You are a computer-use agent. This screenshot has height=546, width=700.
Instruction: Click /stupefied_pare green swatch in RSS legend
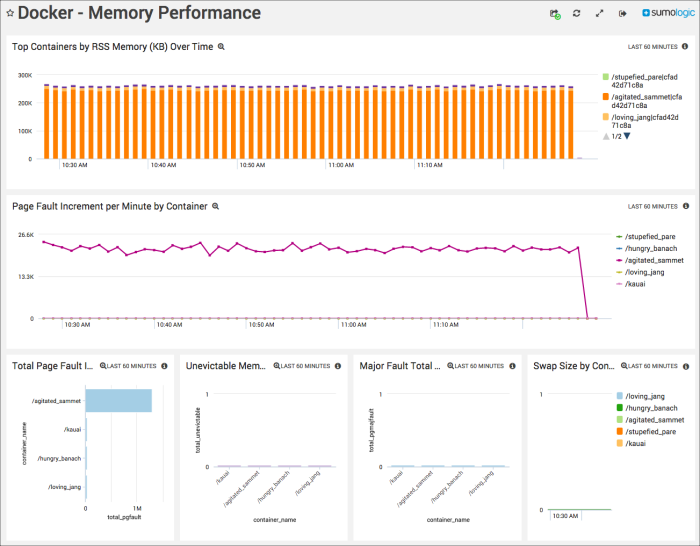606,77
